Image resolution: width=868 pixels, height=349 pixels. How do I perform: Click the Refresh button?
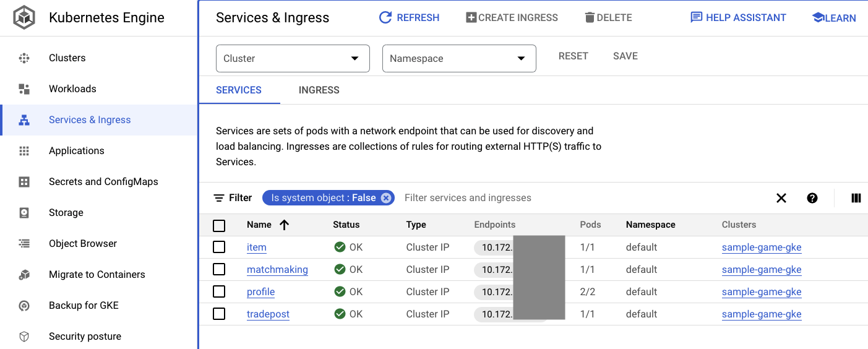tap(409, 18)
